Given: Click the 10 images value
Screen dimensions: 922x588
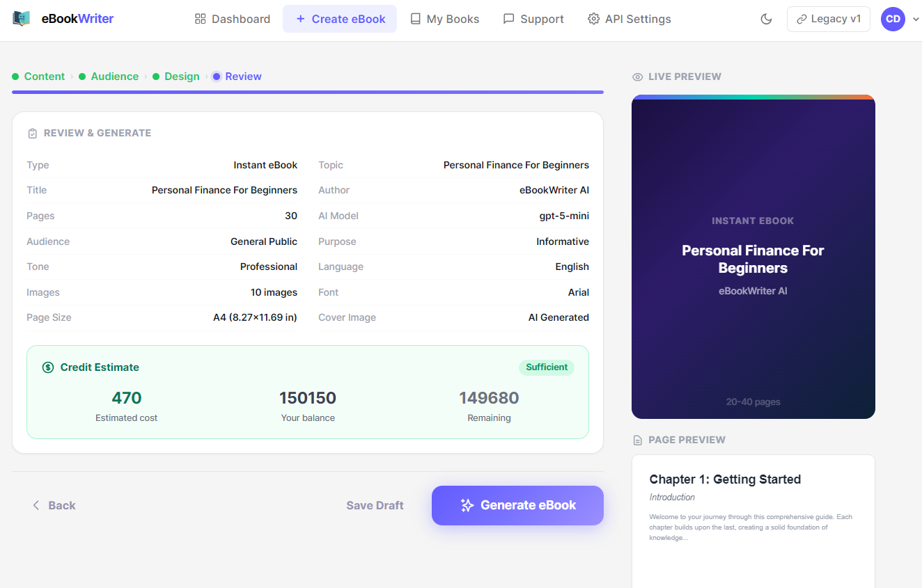Looking at the screenshot, I should (x=274, y=292).
